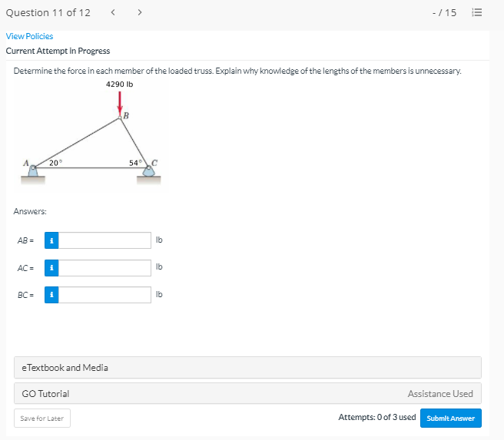The width and height of the screenshot is (504, 440).
Task: Click the 'Assistance Used' label
Action: pos(440,394)
